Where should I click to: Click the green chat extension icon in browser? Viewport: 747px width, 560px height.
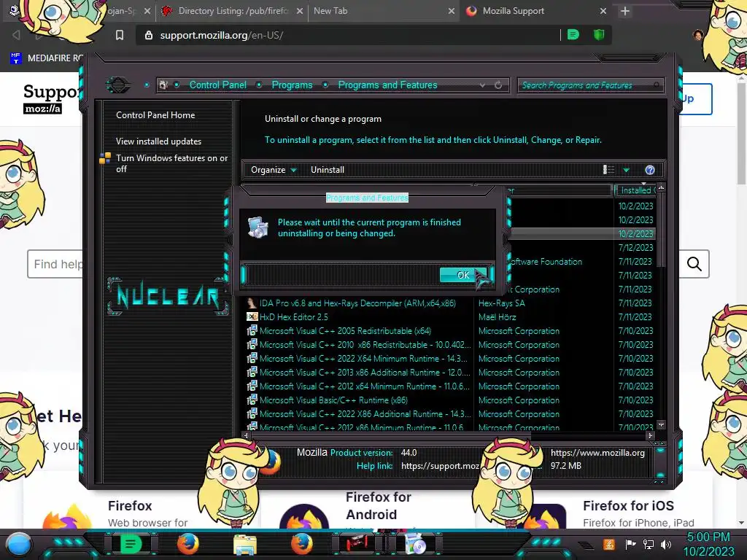pos(573,35)
